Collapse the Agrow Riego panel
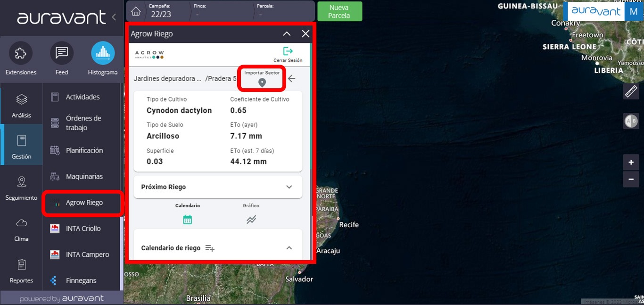The height and width of the screenshot is (305, 644). pyautogui.click(x=287, y=34)
